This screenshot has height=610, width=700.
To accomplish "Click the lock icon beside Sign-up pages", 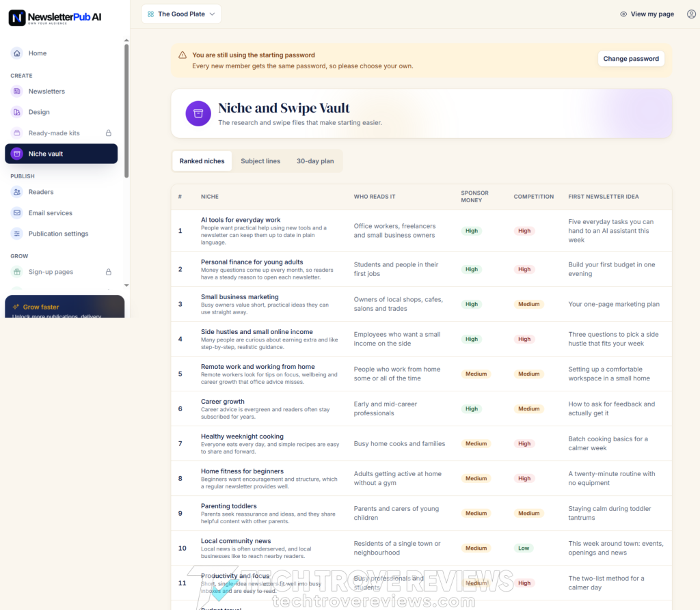I will (109, 272).
